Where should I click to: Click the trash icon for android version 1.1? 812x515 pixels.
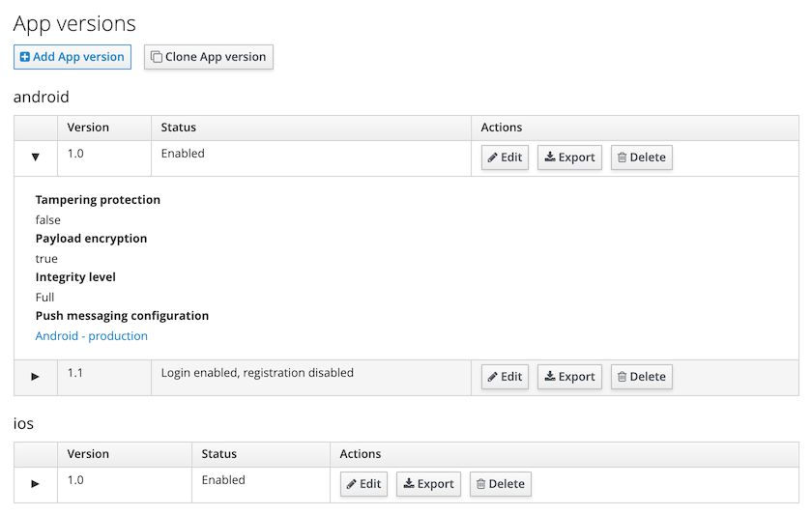tap(623, 377)
